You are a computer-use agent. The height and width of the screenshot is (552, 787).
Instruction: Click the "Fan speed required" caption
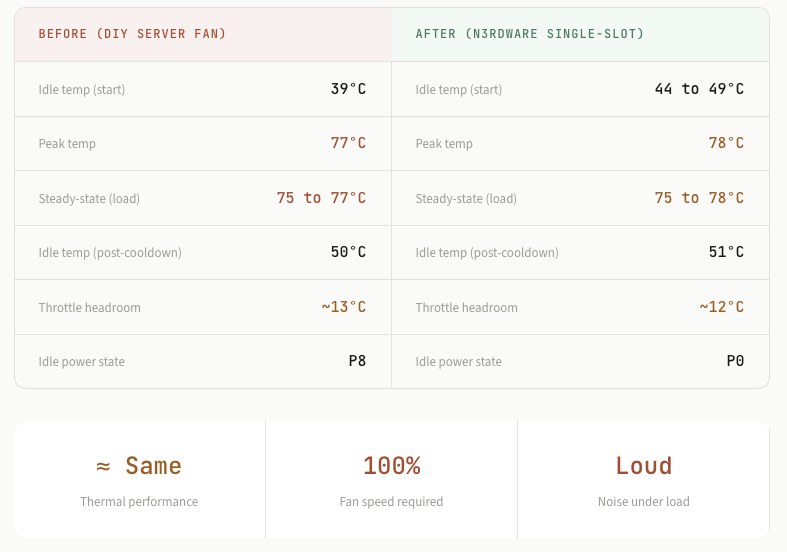point(391,502)
